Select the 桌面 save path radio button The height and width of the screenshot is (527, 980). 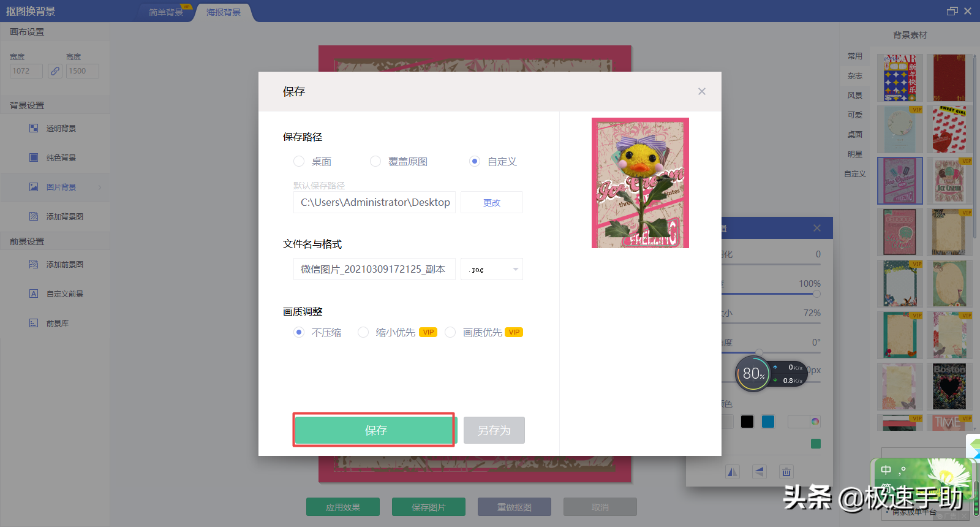point(299,161)
